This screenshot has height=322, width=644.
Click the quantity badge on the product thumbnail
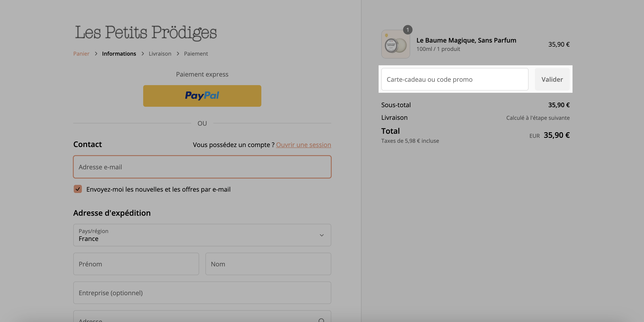point(407,30)
